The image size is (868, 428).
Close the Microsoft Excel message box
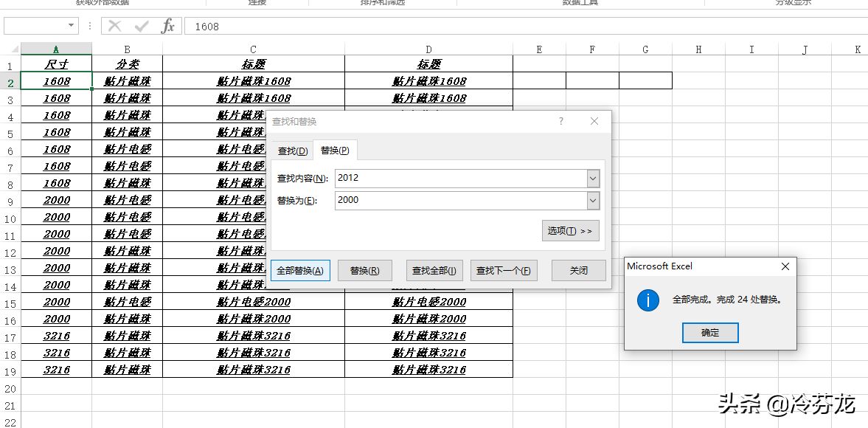(x=785, y=266)
